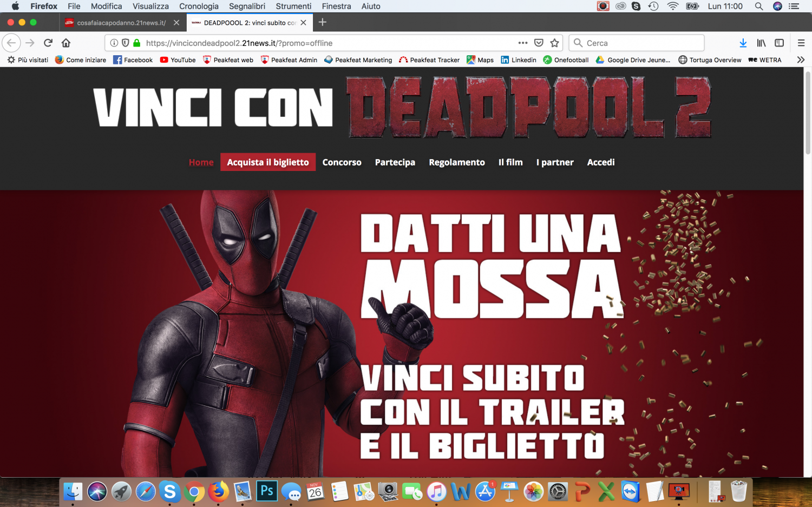Launch Siri from the Dock

pyautogui.click(x=97, y=492)
